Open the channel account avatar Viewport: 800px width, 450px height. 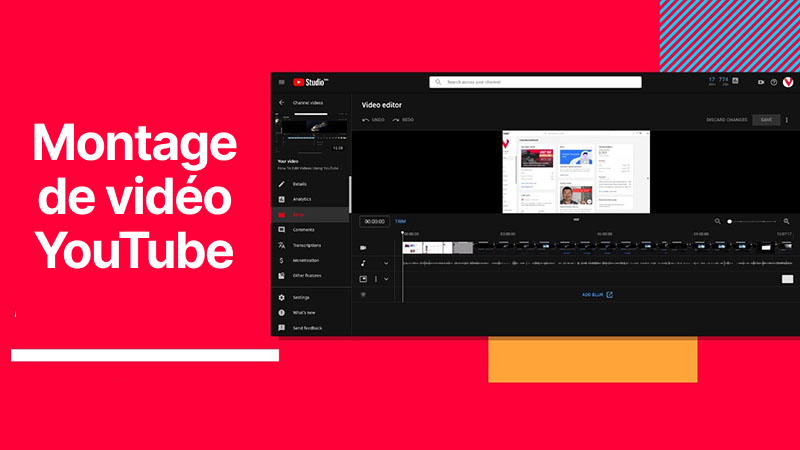[788, 82]
